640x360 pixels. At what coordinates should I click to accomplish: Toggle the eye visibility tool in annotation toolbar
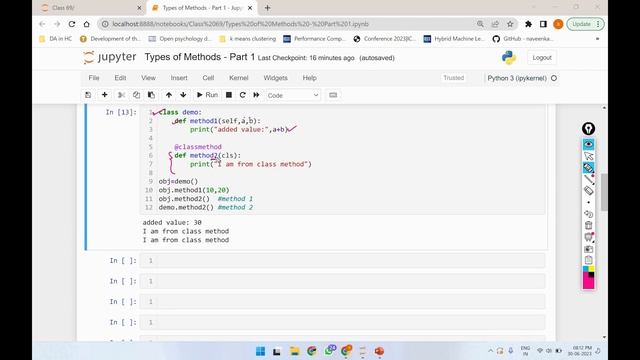(588, 144)
